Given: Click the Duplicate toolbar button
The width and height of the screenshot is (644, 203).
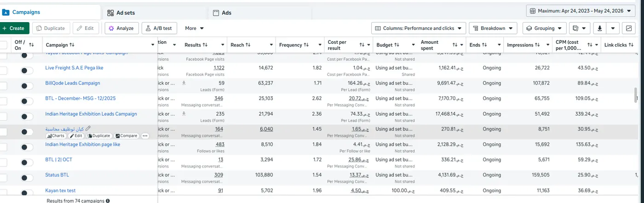Looking at the screenshot, I should click(x=51, y=28).
